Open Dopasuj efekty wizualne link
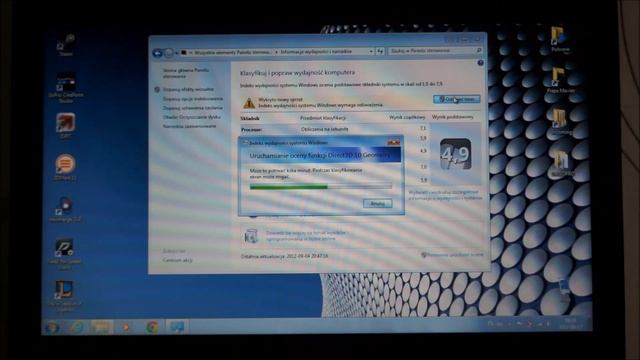The width and height of the screenshot is (640, 360). [189, 89]
